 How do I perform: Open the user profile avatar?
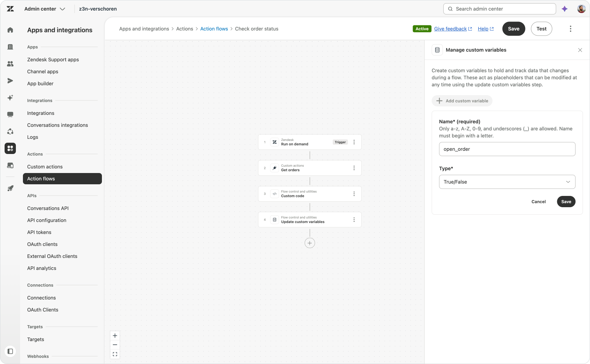click(582, 9)
